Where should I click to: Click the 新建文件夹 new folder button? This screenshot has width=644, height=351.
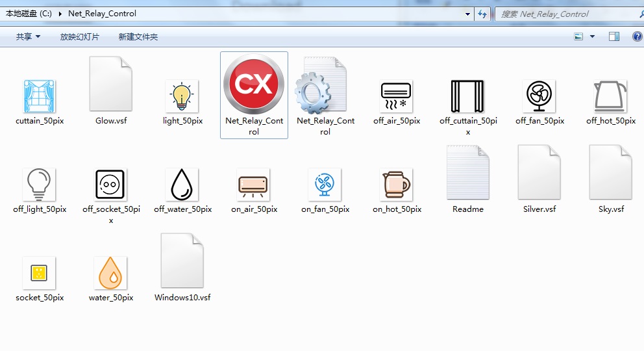coord(138,37)
